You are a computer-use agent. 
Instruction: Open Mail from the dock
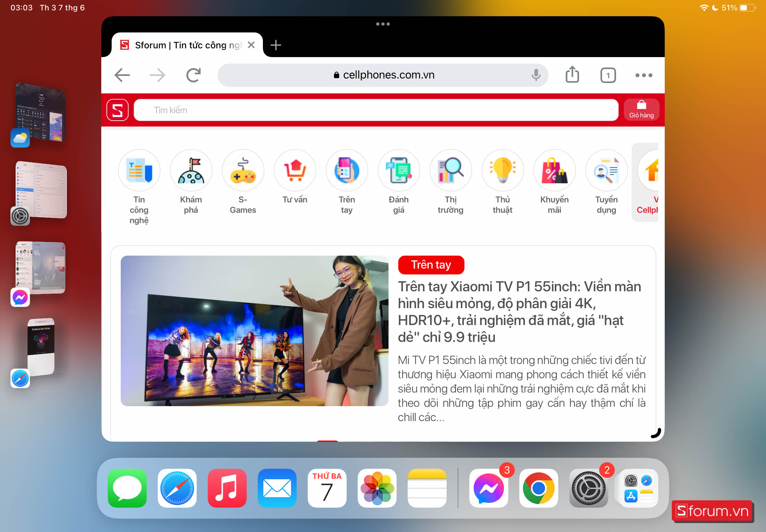(x=277, y=488)
